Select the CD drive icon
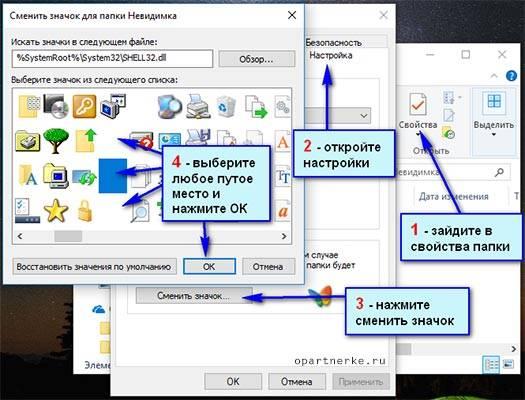This screenshot has width=525, height=400. point(56,106)
